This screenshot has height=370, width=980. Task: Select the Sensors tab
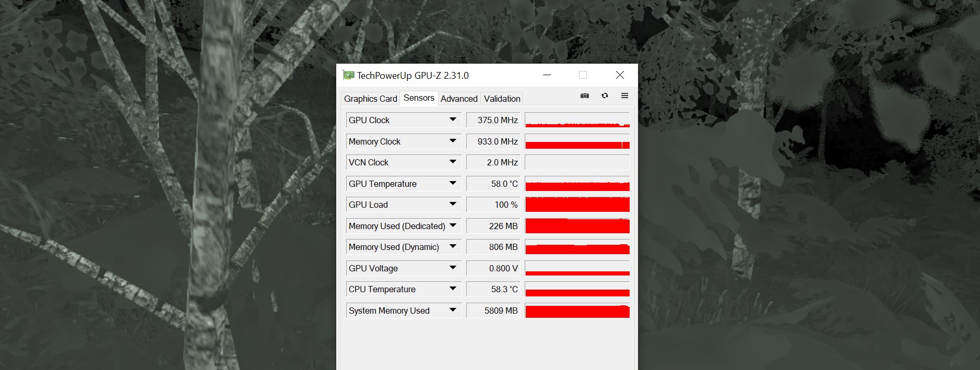point(419,98)
